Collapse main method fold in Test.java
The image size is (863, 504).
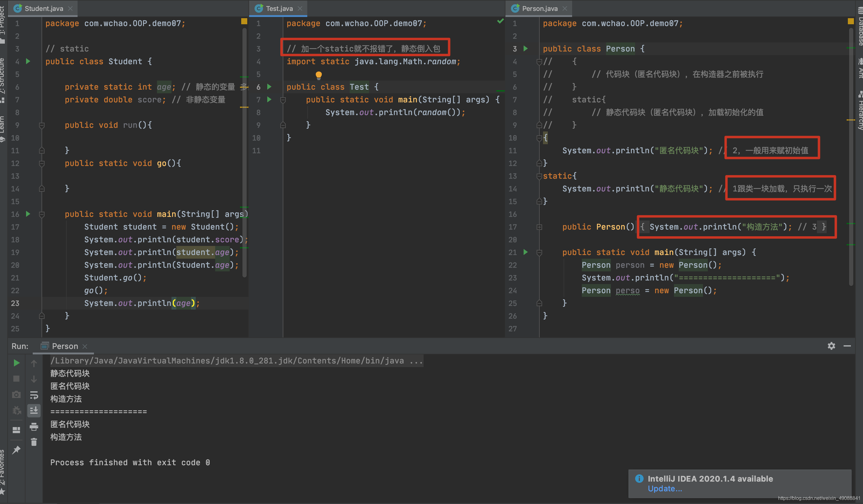(283, 100)
